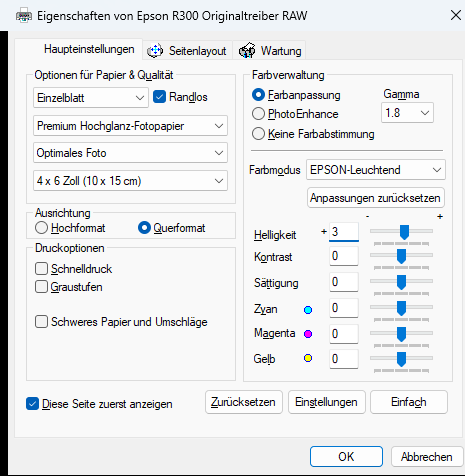Viewport: 465px width, 476px height.
Task: Click the Einfach button
Action: click(x=409, y=402)
